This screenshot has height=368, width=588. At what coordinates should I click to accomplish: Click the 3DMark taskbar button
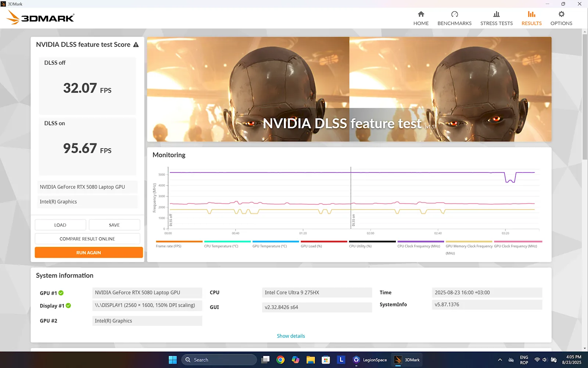[407, 360]
